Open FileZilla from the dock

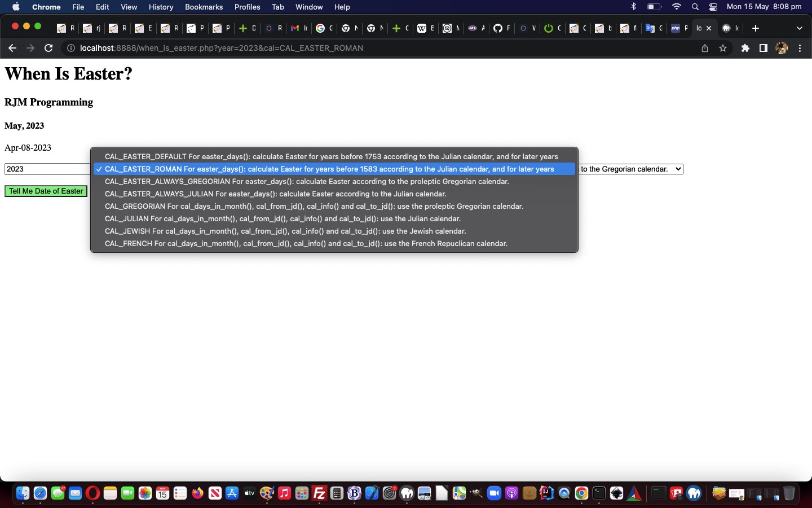319,493
